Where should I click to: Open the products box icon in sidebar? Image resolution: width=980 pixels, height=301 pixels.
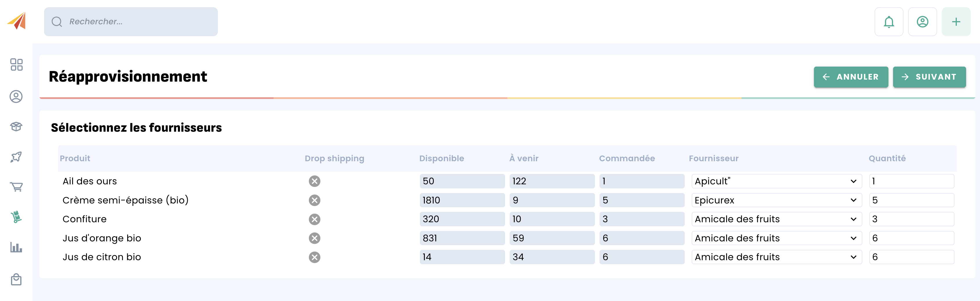(16, 126)
